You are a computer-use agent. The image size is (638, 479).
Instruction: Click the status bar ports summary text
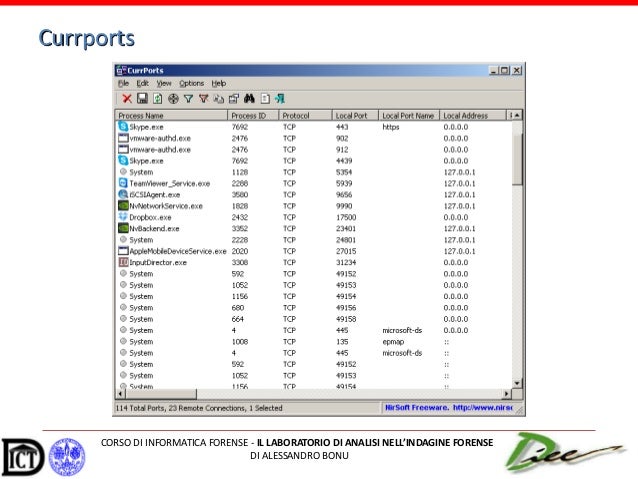tap(199, 408)
